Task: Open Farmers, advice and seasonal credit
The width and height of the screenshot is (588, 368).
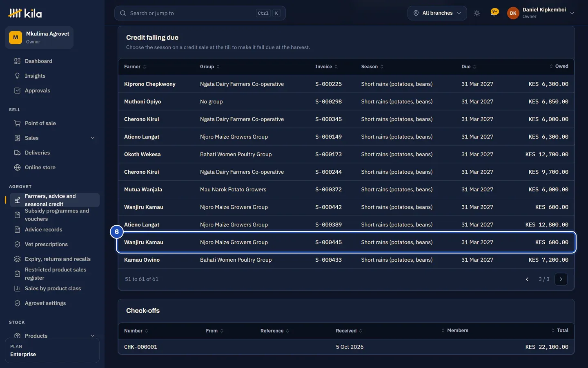Action: click(55, 200)
